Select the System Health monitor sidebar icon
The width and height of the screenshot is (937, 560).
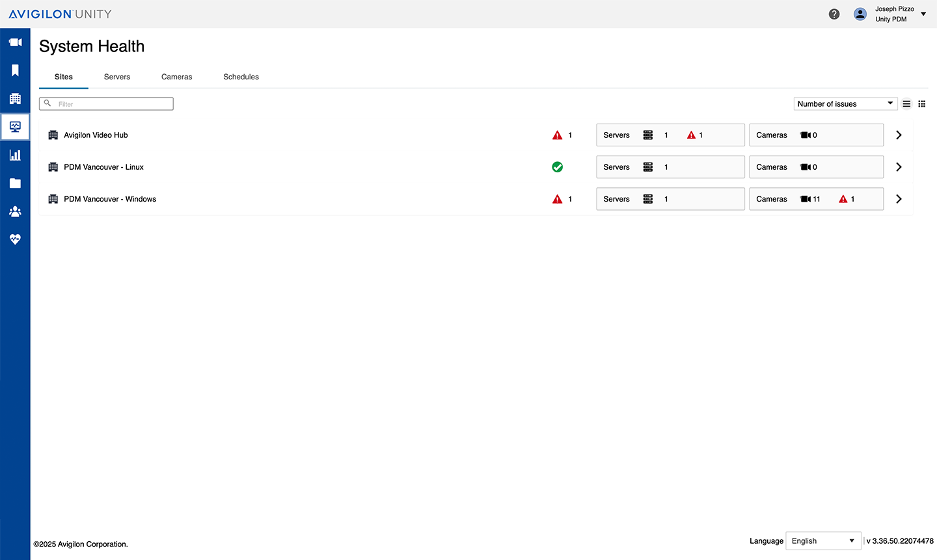15,127
